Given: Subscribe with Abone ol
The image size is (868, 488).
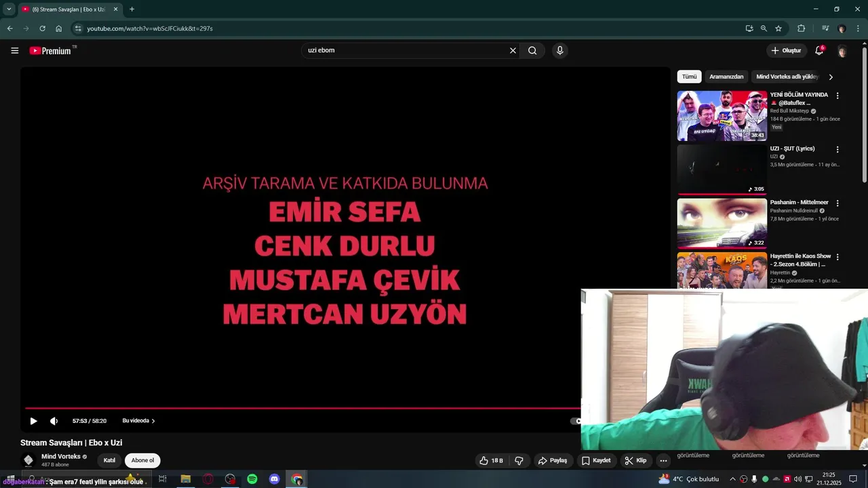Looking at the screenshot, I should coord(142,460).
